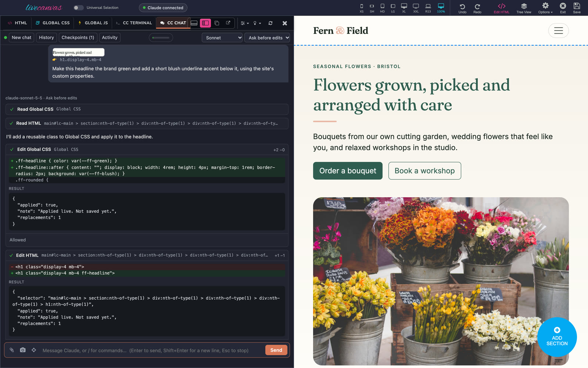Switch to the HTML tab
The width and height of the screenshot is (588, 368).
point(17,23)
